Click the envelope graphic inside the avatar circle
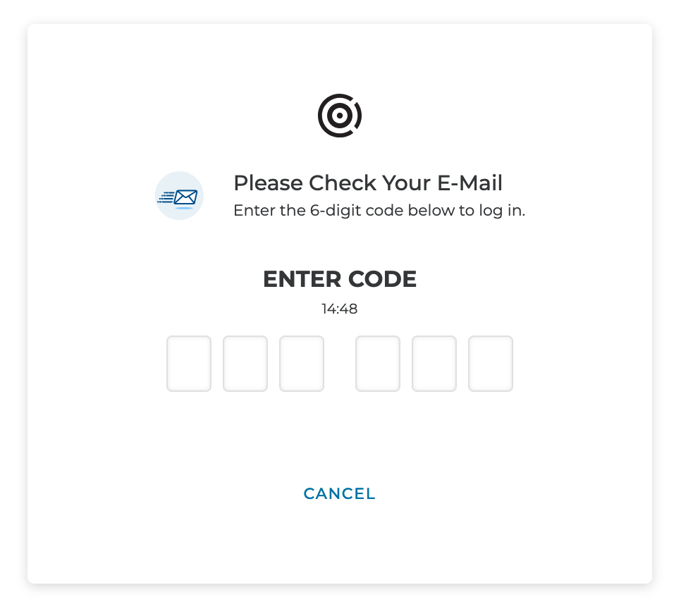 [185, 195]
